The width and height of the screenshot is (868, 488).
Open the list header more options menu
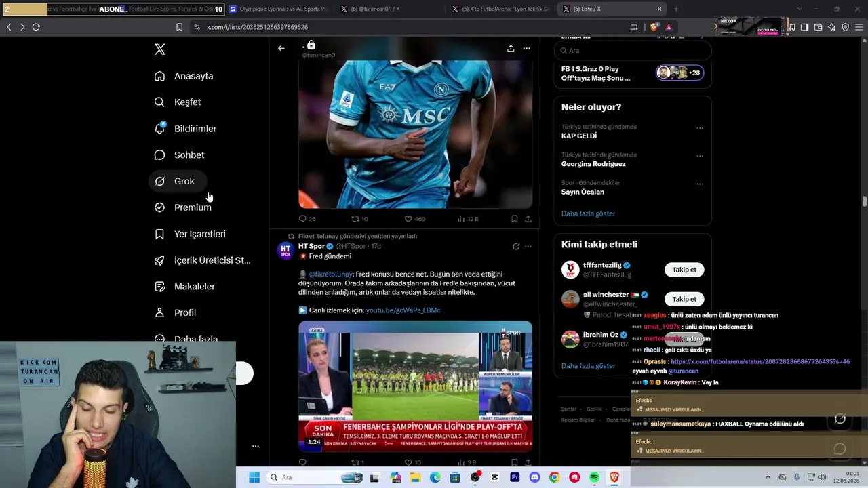526,48
